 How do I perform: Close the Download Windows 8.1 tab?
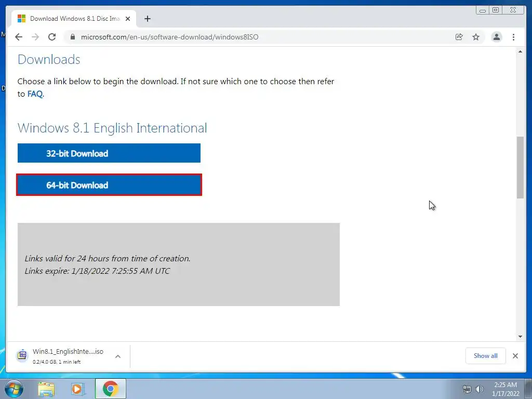point(128,19)
